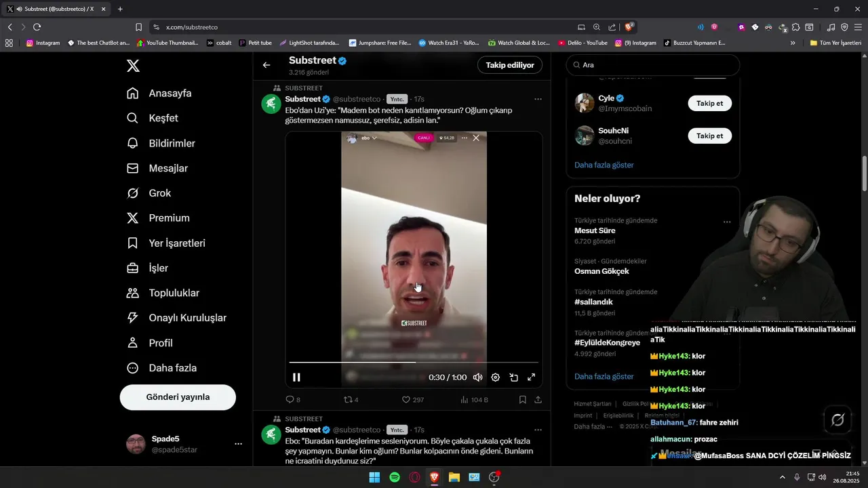Image resolution: width=868 pixels, height=488 pixels.
Task: Open Mesut Süre trending topic
Action: point(594,230)
